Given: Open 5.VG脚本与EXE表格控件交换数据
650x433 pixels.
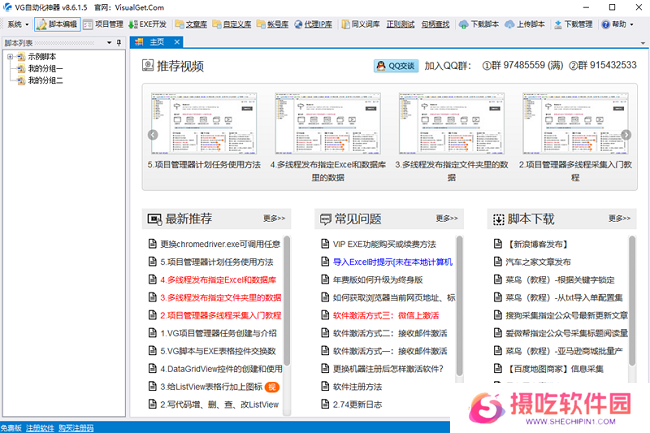Looking at the screenshot, I should tap(218, 351).
